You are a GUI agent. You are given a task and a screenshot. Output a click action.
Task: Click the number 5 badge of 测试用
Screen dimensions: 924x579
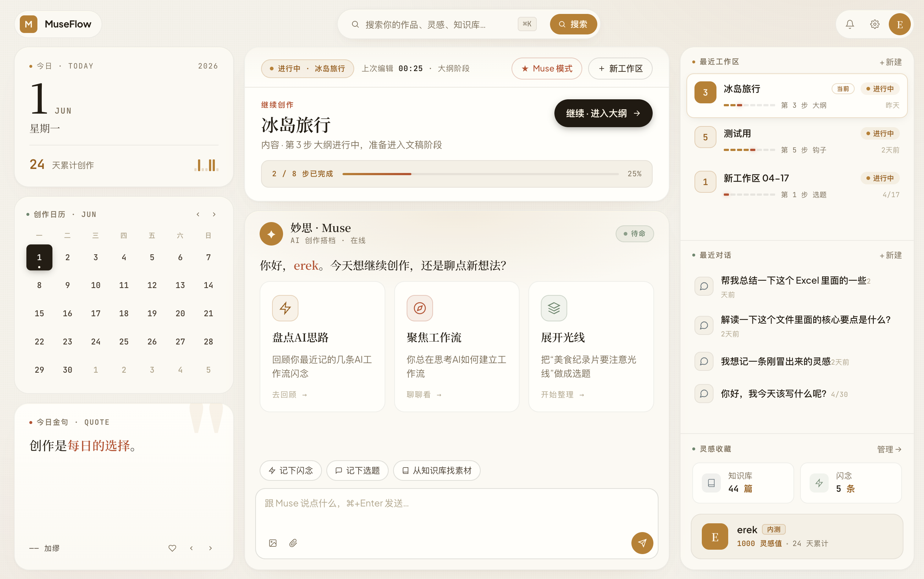point(705,137)
